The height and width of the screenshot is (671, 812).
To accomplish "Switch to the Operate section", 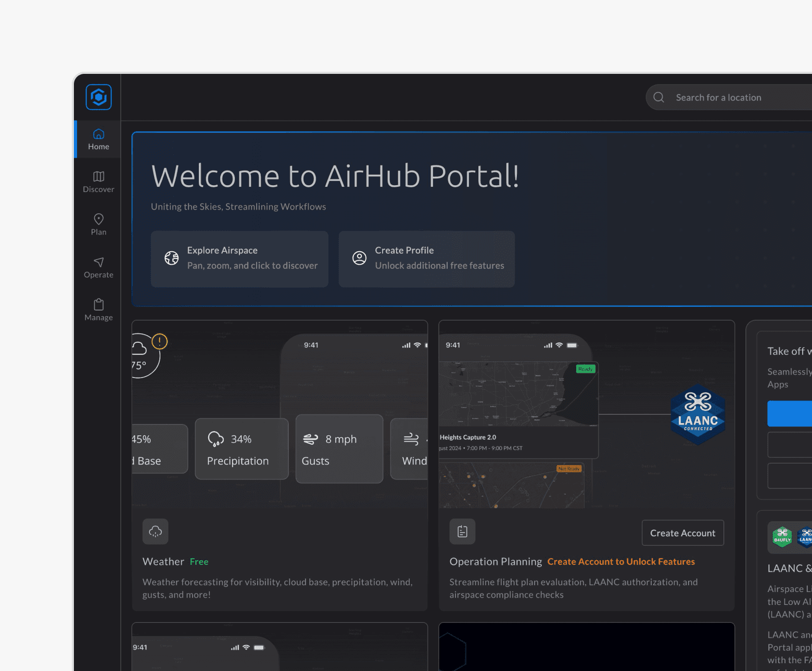I will point(98,267).
